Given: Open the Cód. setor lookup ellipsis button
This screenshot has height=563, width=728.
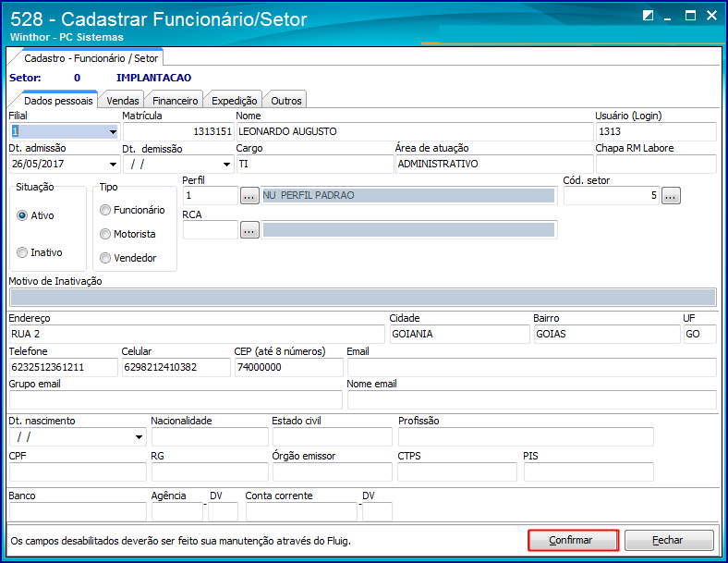Looking at the screenshot, I should pos(671,196).
